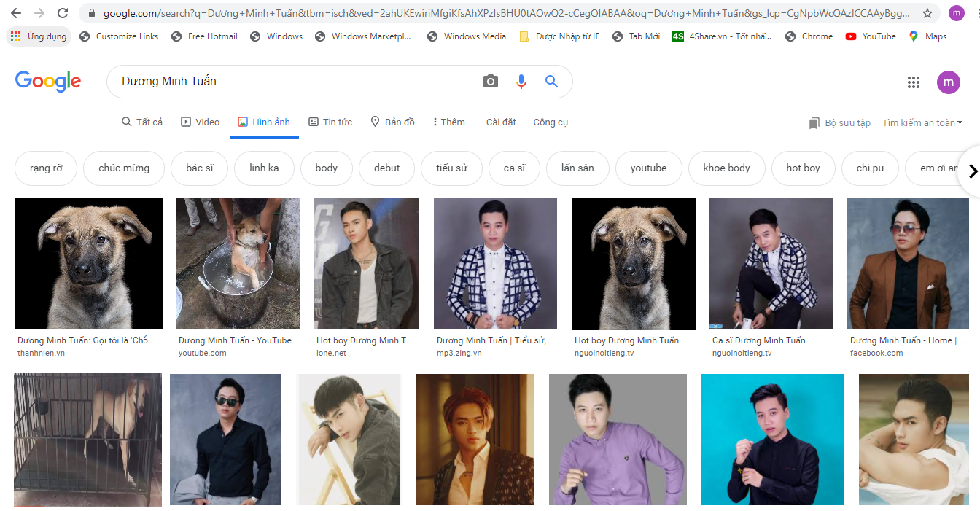Open the Bộ sưu tập collections link

tap(840, 122)
